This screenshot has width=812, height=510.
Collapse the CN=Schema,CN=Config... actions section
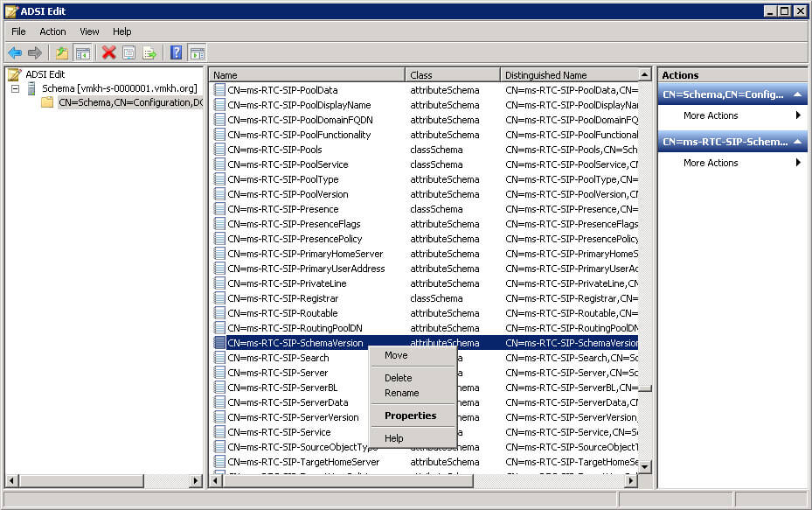[x=797, y=94]
